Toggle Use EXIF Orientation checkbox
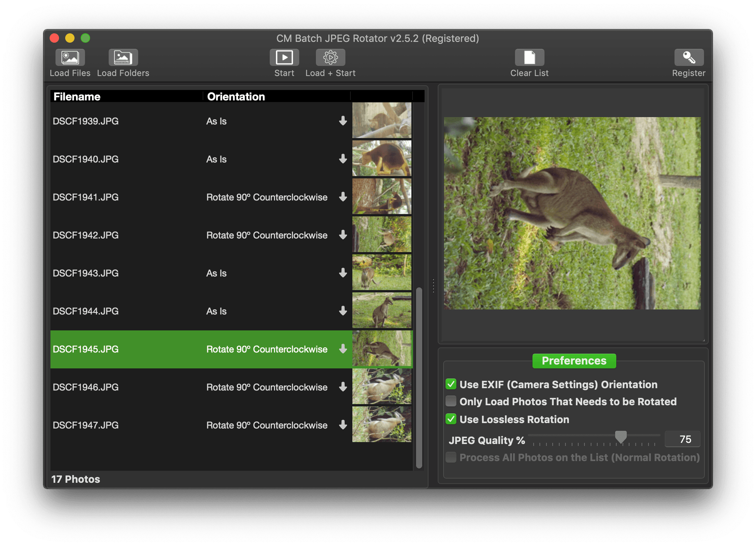This screenshot has height=546, width=756. point(451,384)
